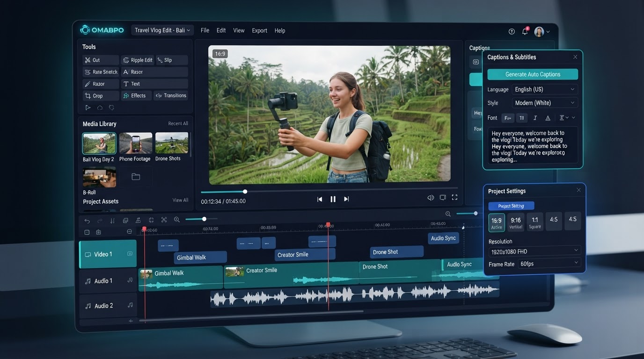Image resolution: width=644 pixels, height=359 pixels.
Task: Select the 1:1 Square aspect ratio
Action: (535, 223)
